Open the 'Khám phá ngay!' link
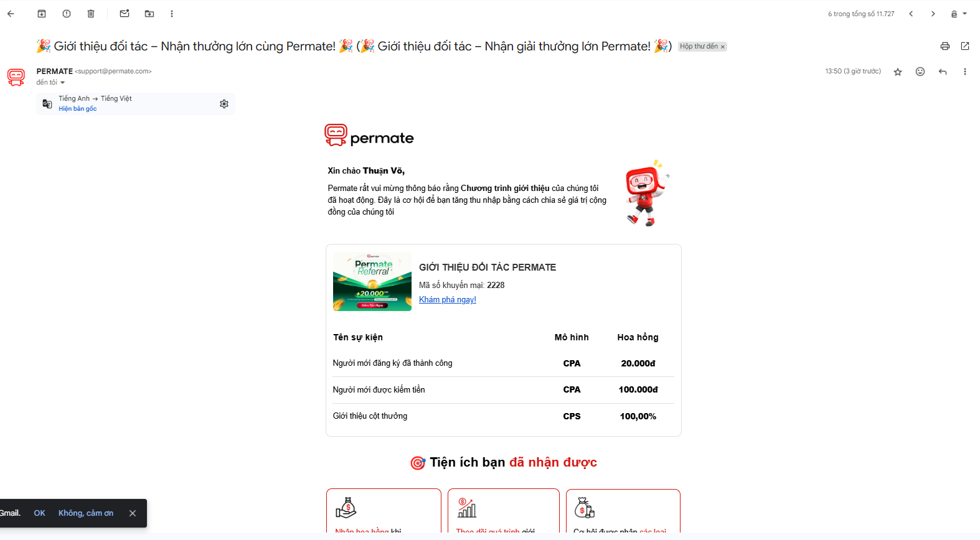 coord(448,300)
